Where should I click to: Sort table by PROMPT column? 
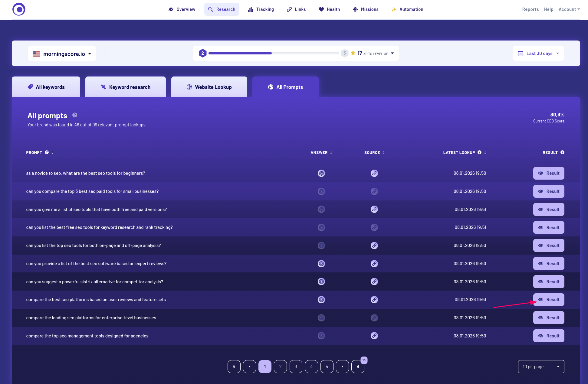(x=52, y=153)
